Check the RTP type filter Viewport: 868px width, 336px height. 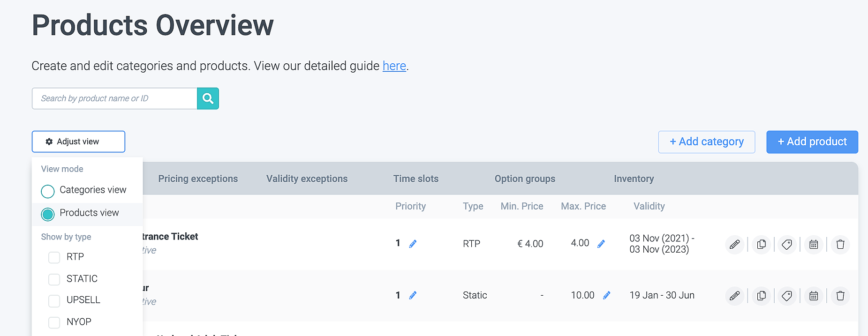pos(54,257)
